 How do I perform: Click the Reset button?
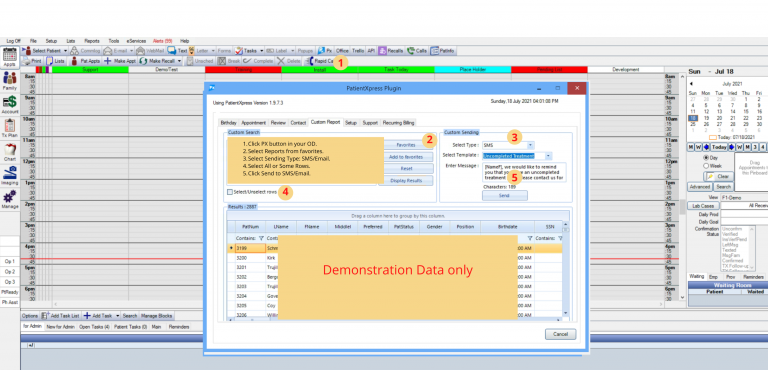tap(406, 169)
